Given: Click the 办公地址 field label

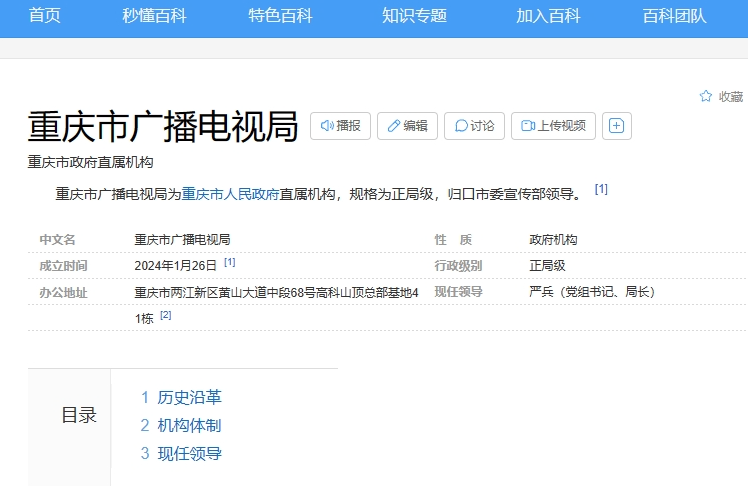Looking at the screenshot, I should pyautogui.click(x=63, y=292).
